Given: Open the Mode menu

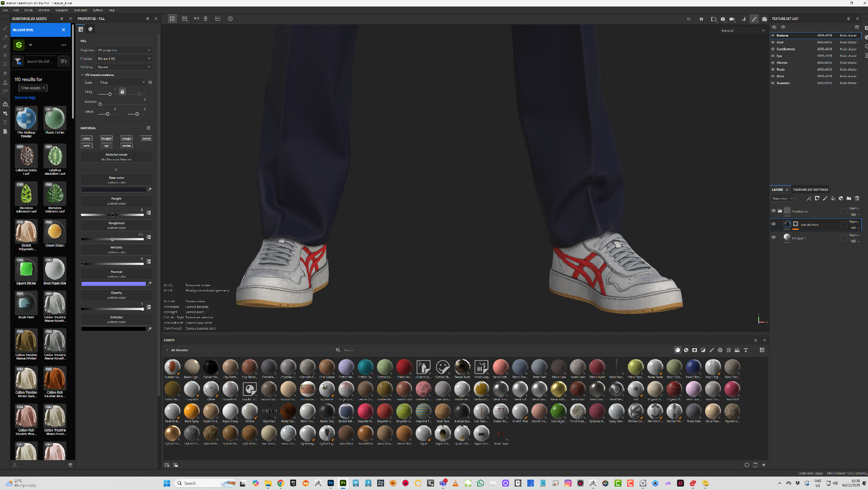Looking at the screenshot, I should tap(29, 10).
